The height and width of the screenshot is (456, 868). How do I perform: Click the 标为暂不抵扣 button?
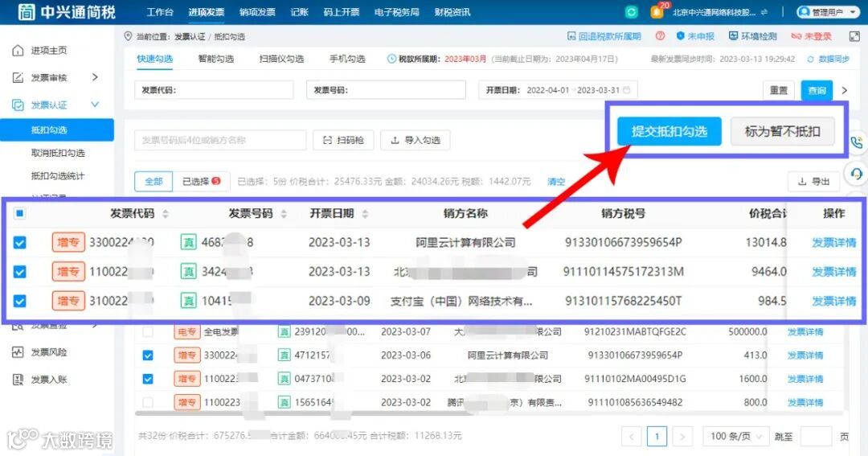(x=782, y=131)
